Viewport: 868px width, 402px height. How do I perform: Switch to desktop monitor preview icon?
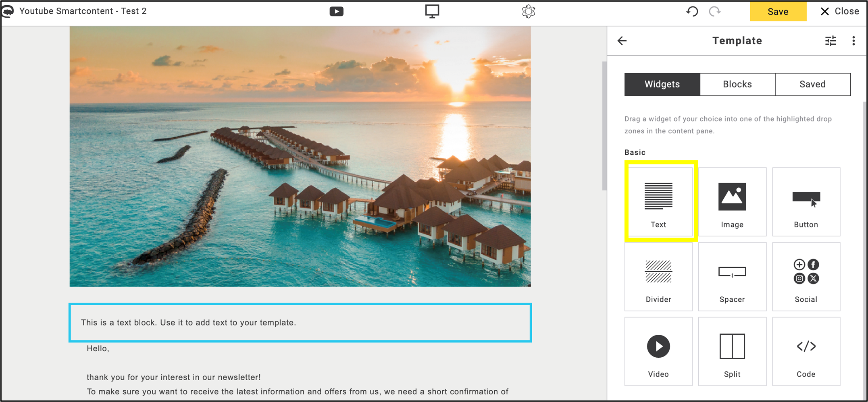click(x=432, y=11)
